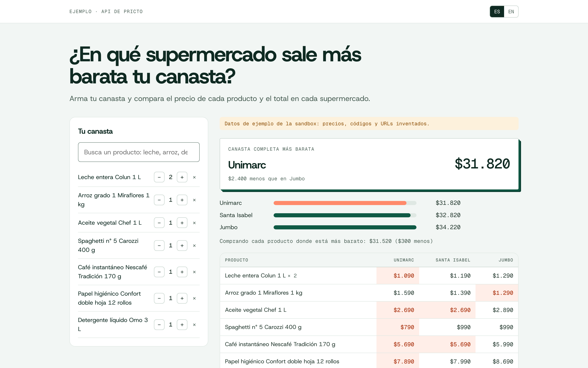This screenshot has width=588, height=368.
Task: Increase quantity of Spaghetti n° 5 Carozzi
Action: click(182, 245)
